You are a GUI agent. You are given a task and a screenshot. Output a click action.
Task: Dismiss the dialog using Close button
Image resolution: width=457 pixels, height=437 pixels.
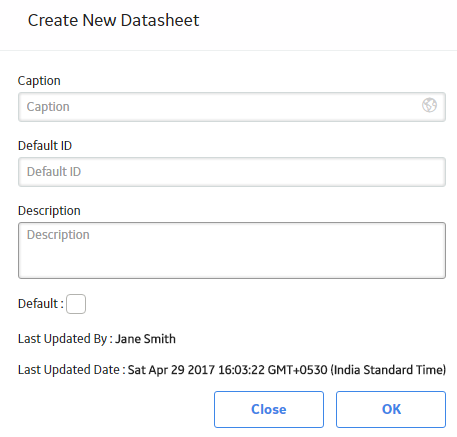(x=269, y=409)
